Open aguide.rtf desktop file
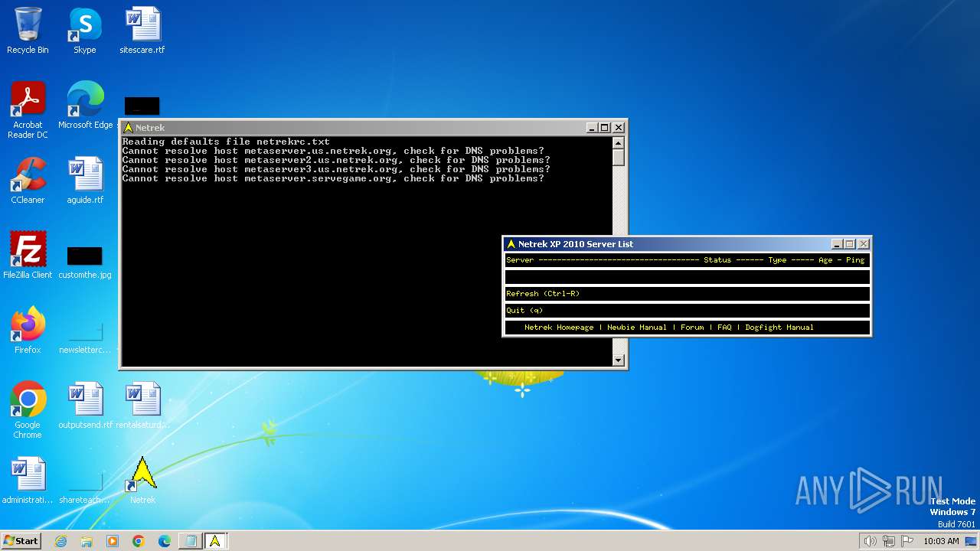This screenshot has height=551, width=980. [85, 181]
